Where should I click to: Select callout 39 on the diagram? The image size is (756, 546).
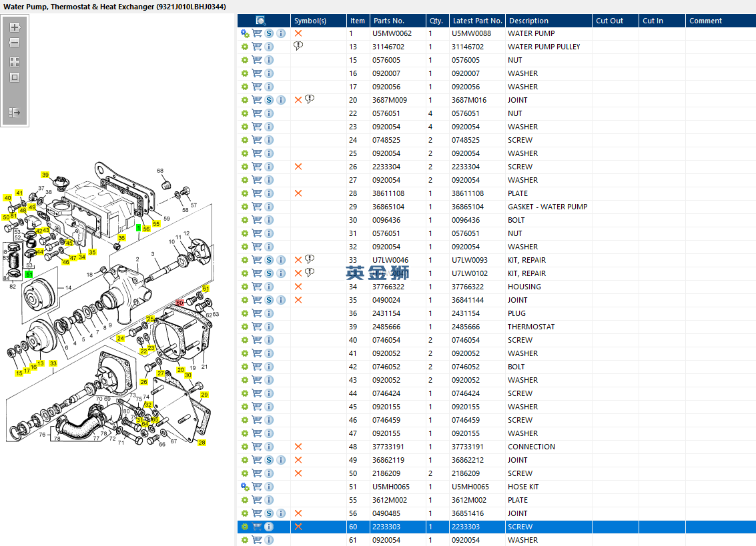tap(45, 175)
